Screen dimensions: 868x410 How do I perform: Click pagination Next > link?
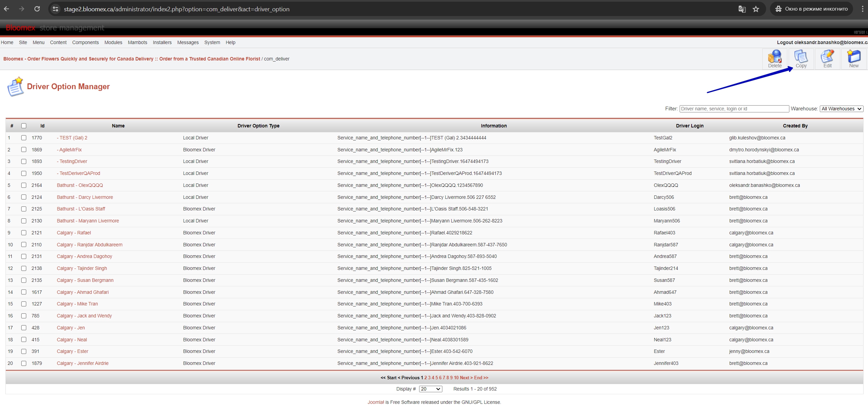tap(466, 378)
